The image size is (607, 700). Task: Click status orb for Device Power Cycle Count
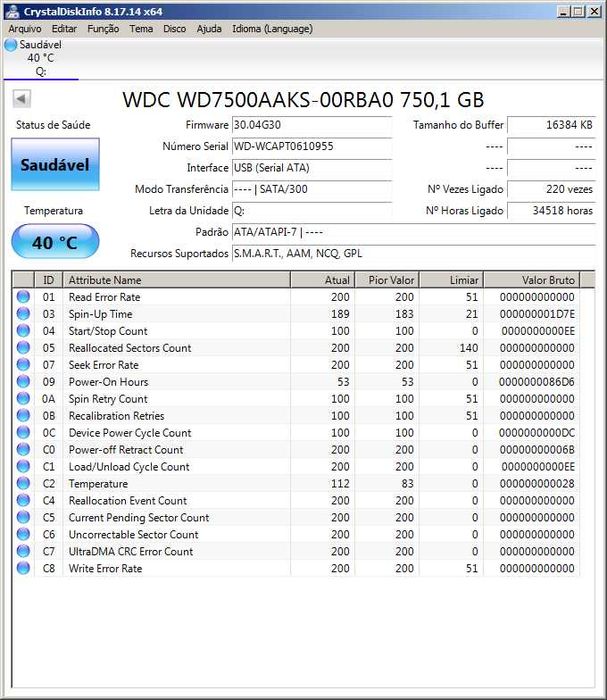click(x=23, y=433)
